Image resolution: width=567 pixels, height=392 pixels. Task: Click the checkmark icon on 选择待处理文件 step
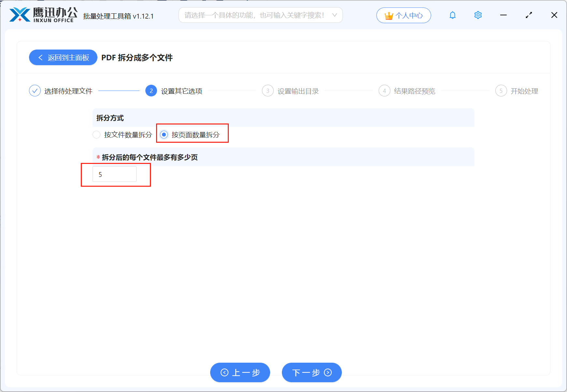35,91
